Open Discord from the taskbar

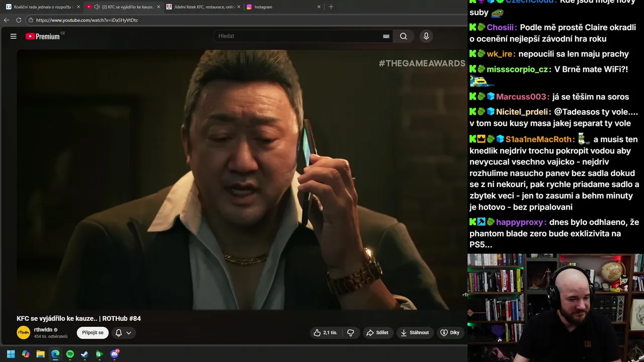pos(114,354)
